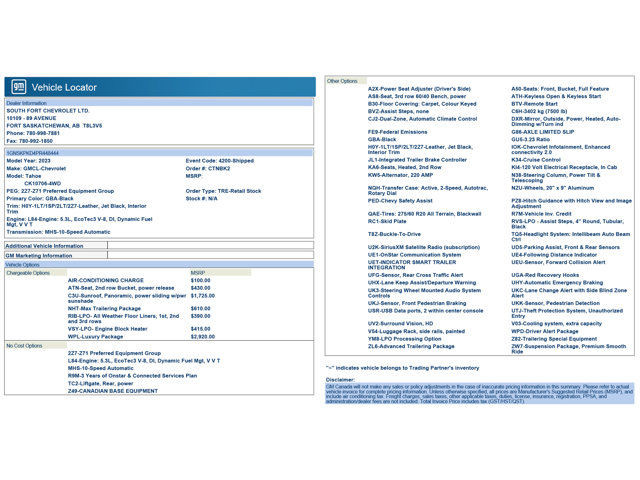Screen dimensions: 640x480
Task: Click Additional Vehicle Information label
Action: point(44,246)
